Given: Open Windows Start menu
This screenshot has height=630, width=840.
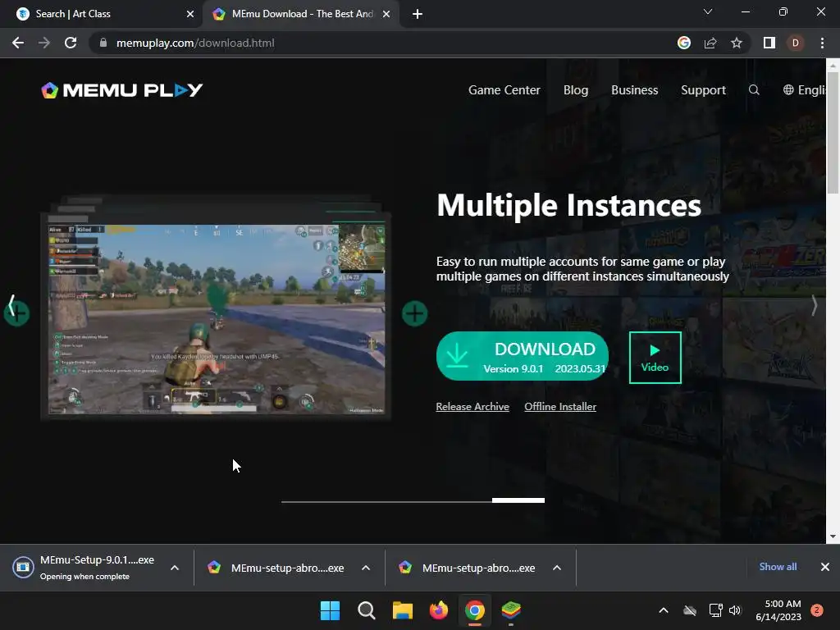Looking at the screenshot, I should (x=330, y=610).
